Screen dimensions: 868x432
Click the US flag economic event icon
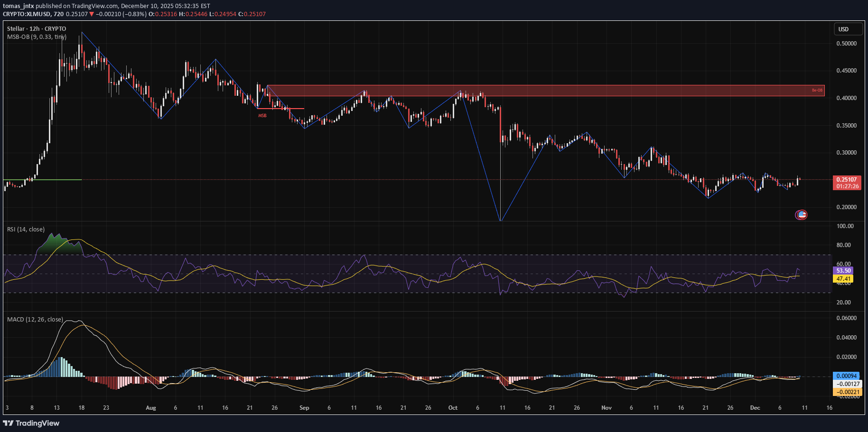[801, 215]
